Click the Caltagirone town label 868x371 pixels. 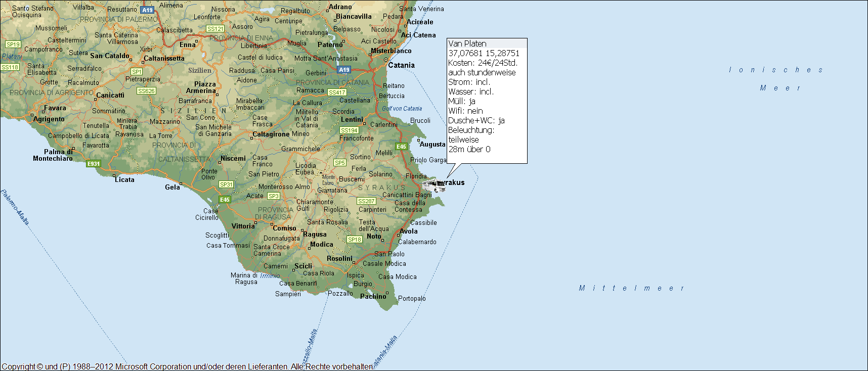click(271, 134)
